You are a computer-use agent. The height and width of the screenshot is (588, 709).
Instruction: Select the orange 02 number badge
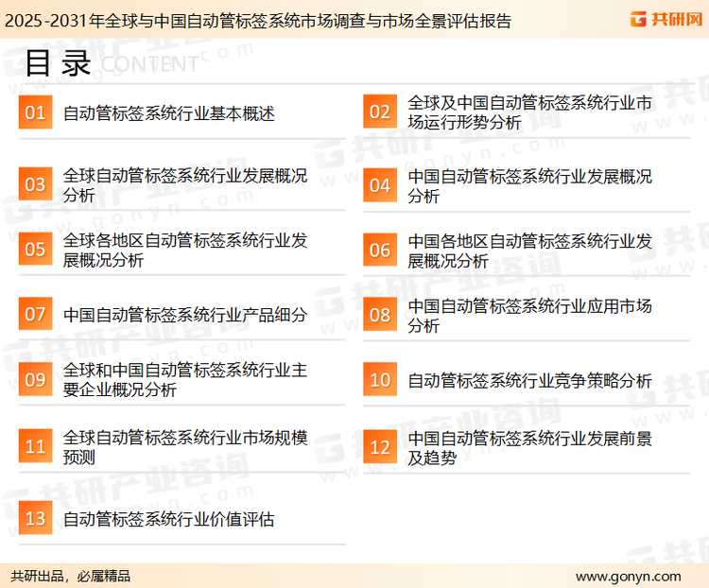[380, 112]
